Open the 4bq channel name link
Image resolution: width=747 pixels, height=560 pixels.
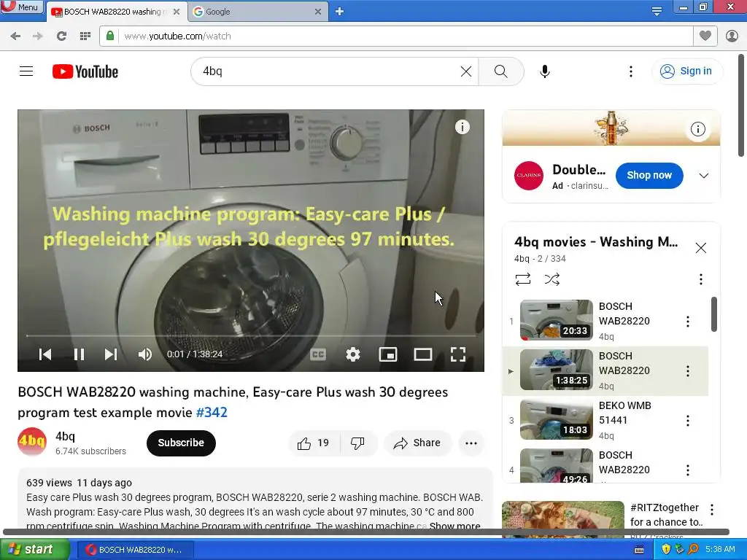pos(65,436)
